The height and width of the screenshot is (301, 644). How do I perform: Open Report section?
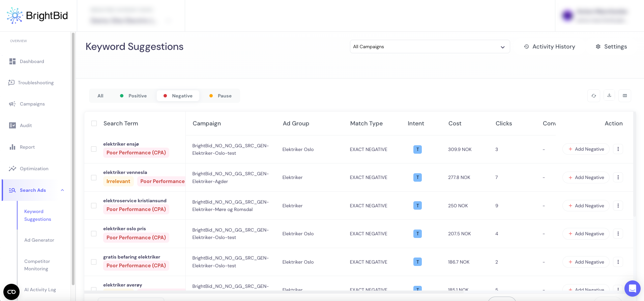[x=22, y=147]
